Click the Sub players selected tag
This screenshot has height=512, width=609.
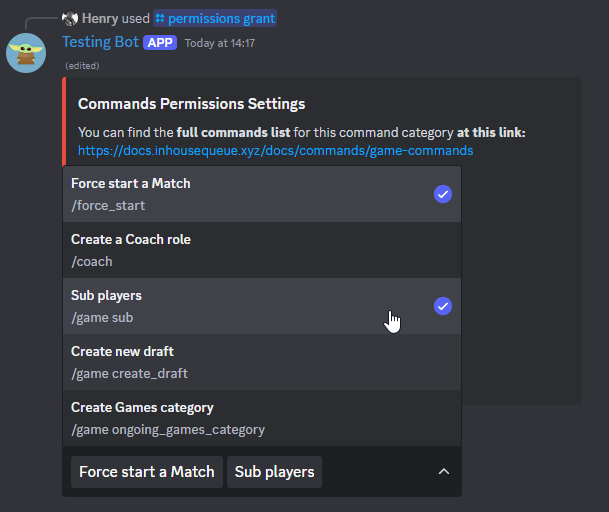275,472
